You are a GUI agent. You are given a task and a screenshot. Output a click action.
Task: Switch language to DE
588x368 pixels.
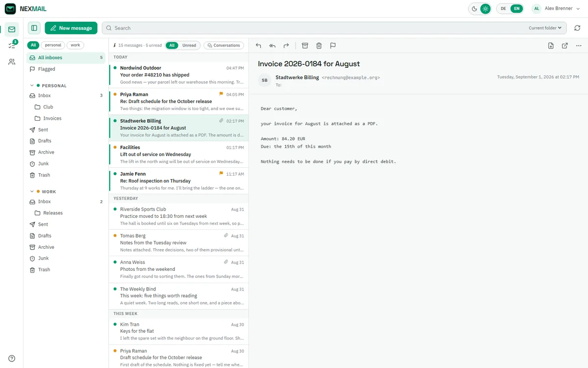[x=503, y=8]
